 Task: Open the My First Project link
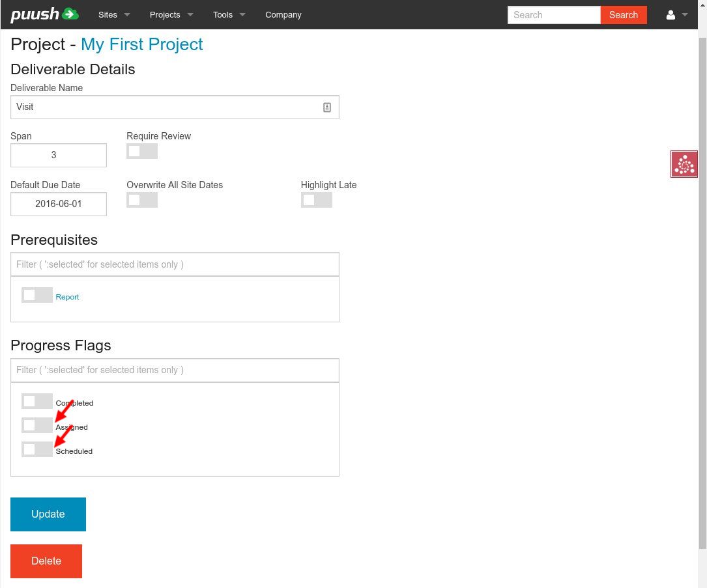tap(141, 44)
